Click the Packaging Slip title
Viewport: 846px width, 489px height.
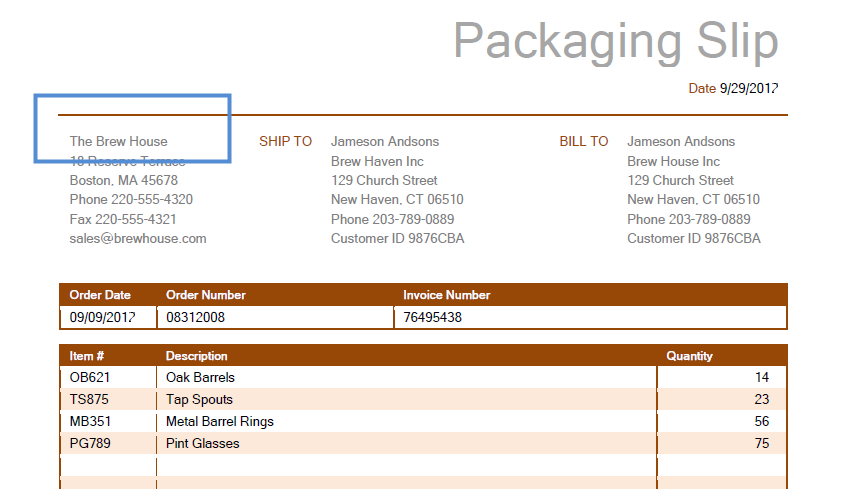[x=615, y=42]
